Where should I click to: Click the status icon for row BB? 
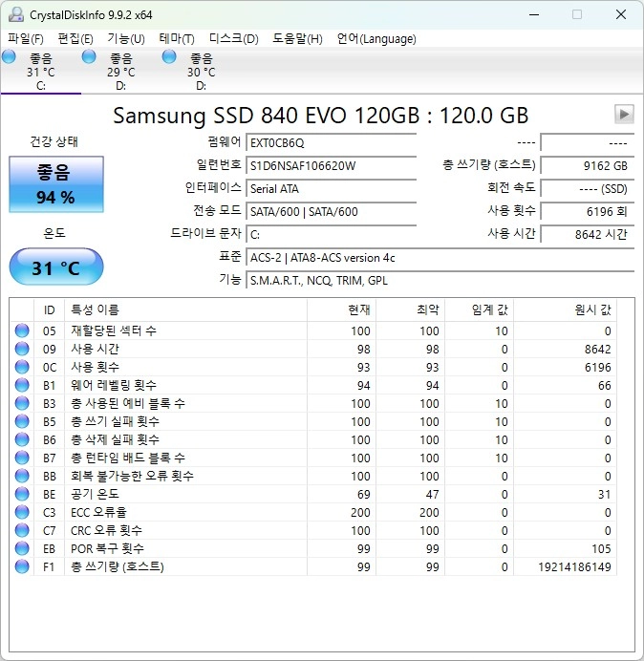22,476
